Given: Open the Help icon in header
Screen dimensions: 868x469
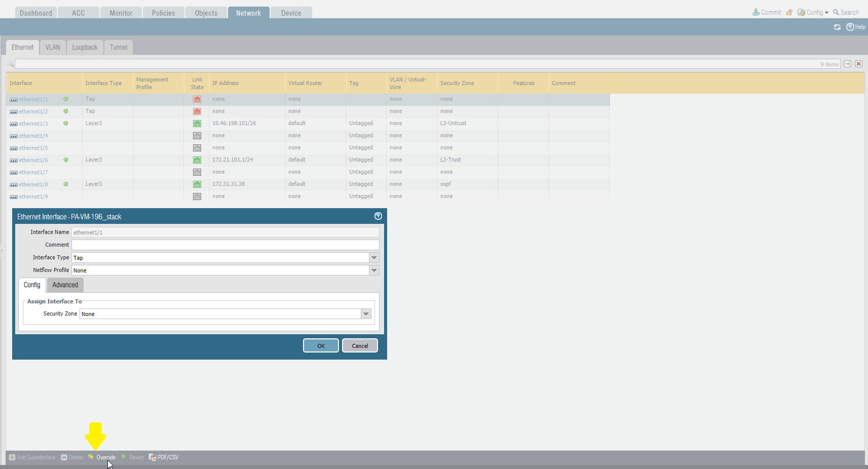Looking at the screenshot, I should (850, 27).
